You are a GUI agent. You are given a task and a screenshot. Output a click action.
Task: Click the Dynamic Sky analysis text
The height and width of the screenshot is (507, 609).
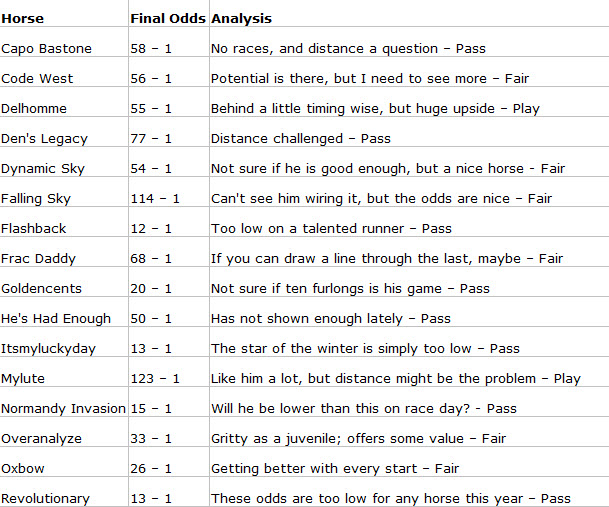coord(388,169)
